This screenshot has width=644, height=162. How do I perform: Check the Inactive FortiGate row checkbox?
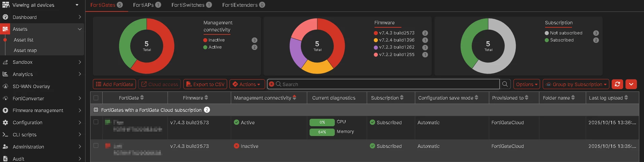click(x=96, y=145)
